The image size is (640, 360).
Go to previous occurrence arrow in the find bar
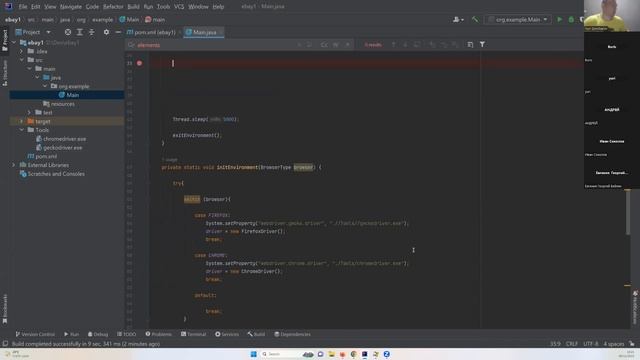(393, 44)
